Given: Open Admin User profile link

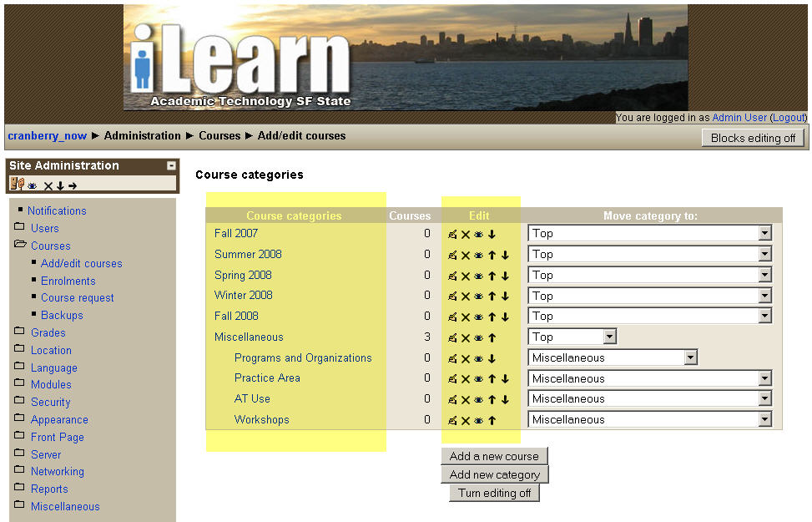Looking at the screenshot, I should pos(739,118).
